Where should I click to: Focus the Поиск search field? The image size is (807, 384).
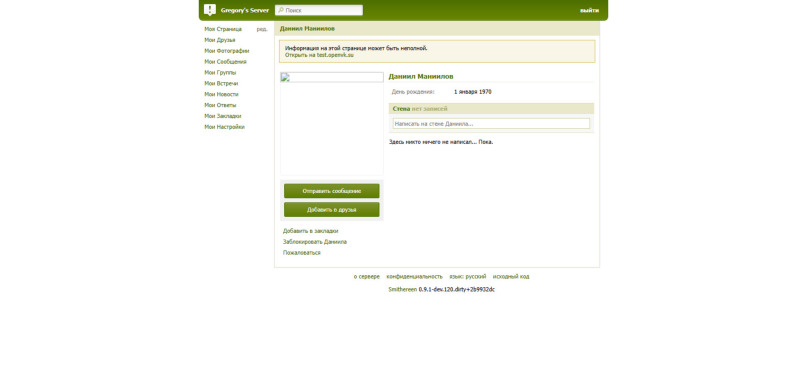tap(319, 10)
